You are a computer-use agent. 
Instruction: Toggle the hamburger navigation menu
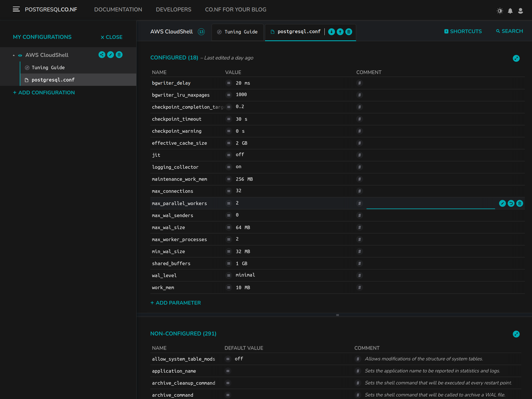tap(16, 9)
